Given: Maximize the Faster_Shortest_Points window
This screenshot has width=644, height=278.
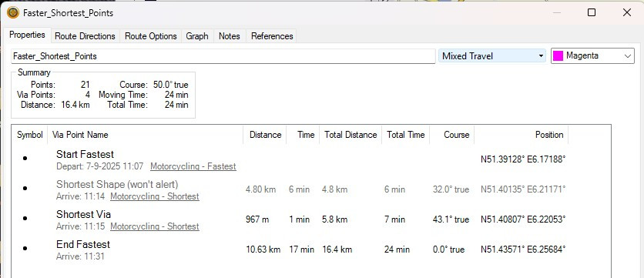Looking at the screenshot, I should pos(592,13).
